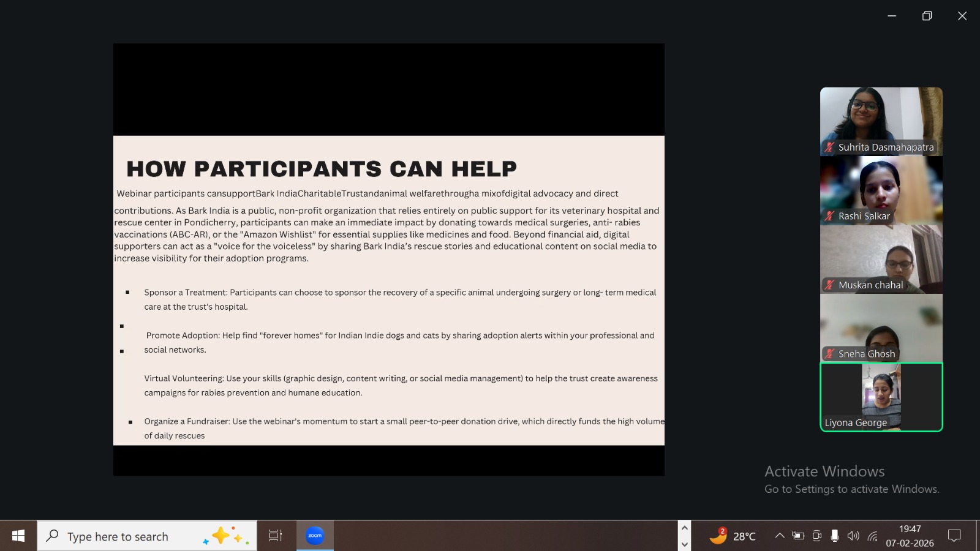This screenshot has height=551, width=980.
Task: Open Wi-Fi network settings in tray
Action: (x=873, y=536)
